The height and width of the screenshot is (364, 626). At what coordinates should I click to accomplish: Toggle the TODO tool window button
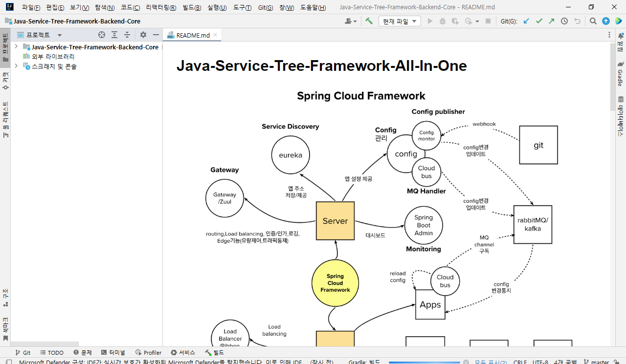click(x=52, y=352)
